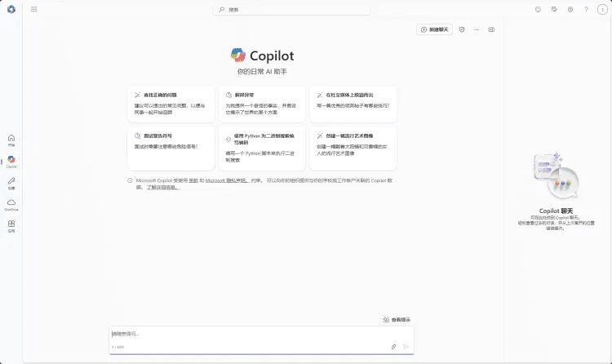The height and width of the screenshot is (364, 612).
Task: Select the 解释异常 prompt card
Action: (x=262, y=104)
